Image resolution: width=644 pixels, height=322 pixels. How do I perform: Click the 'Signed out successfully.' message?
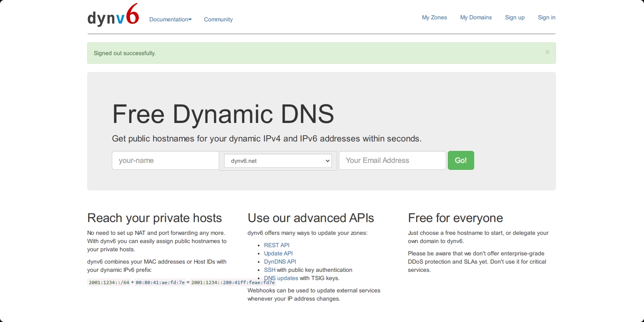click(125, 53)
